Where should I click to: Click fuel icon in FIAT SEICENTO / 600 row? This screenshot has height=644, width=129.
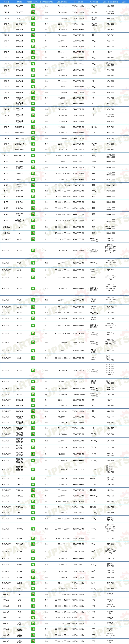[x=33, y=221]
